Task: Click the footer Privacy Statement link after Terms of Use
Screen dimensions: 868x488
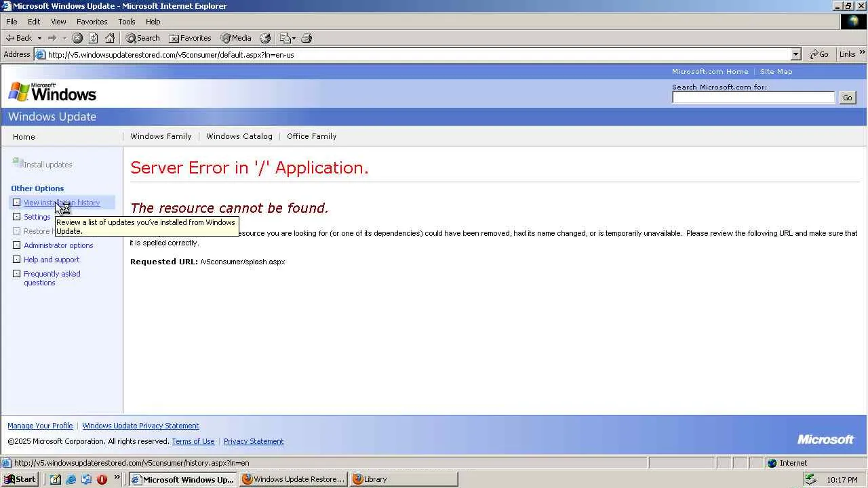Action: point(254,441)
